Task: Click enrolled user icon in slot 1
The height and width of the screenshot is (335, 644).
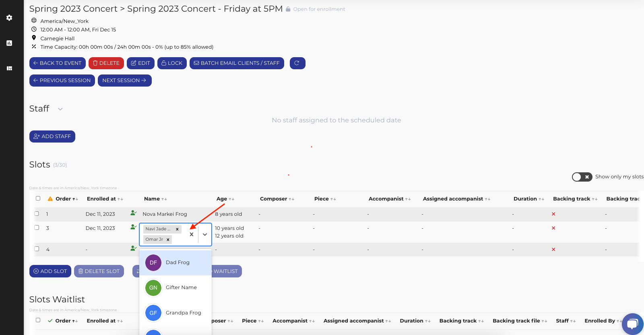Action: (133, 213)
